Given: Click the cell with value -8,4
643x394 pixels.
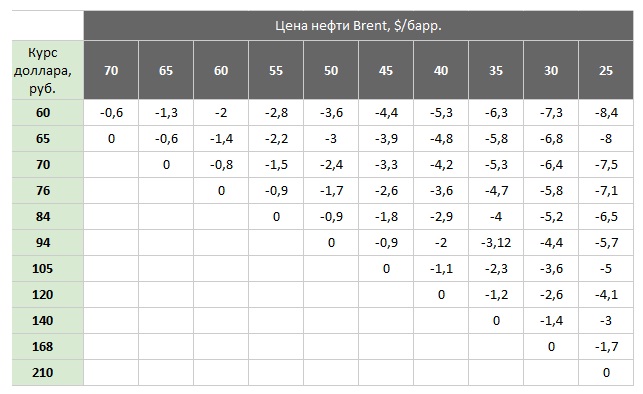Looking at the screenshot, I should point(606,113).
